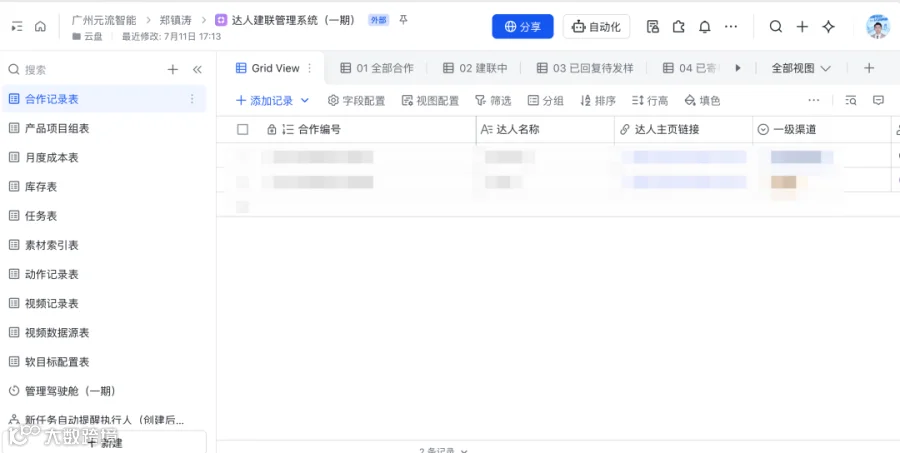Open the 动作记录表 table
Viewport: 900px width, 453px height.
click(103, 274)
